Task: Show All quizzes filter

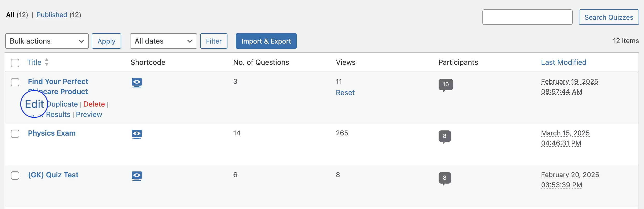Action: pyautogui.click(x=10, y=15)
